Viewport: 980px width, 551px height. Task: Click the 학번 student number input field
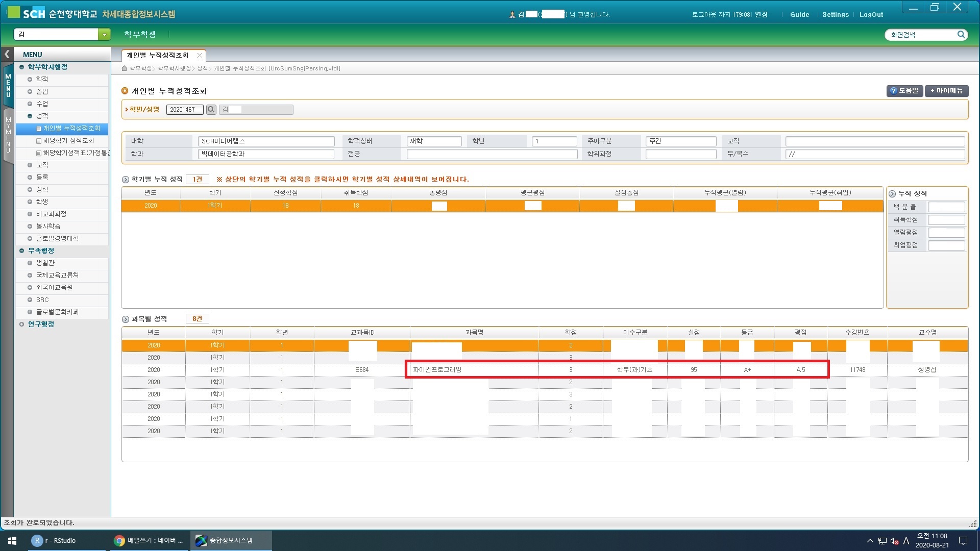point(184,110)
